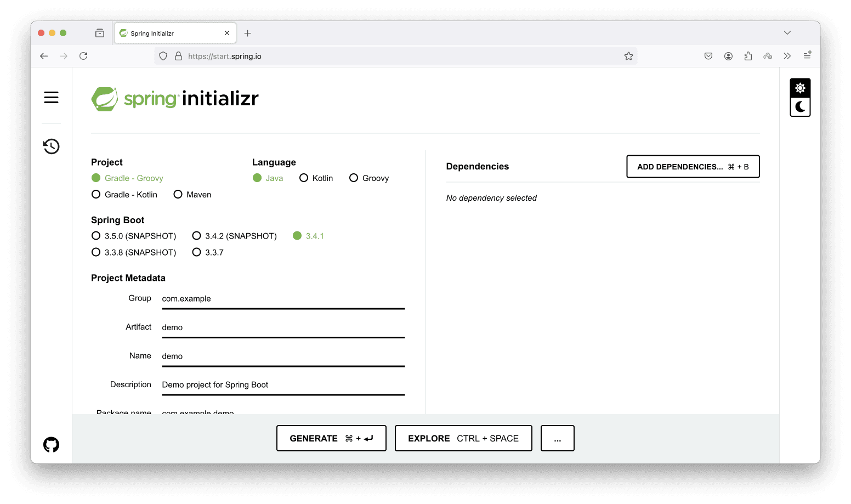Click the toolbar icon left of the overflow chevron

point(768,56)
